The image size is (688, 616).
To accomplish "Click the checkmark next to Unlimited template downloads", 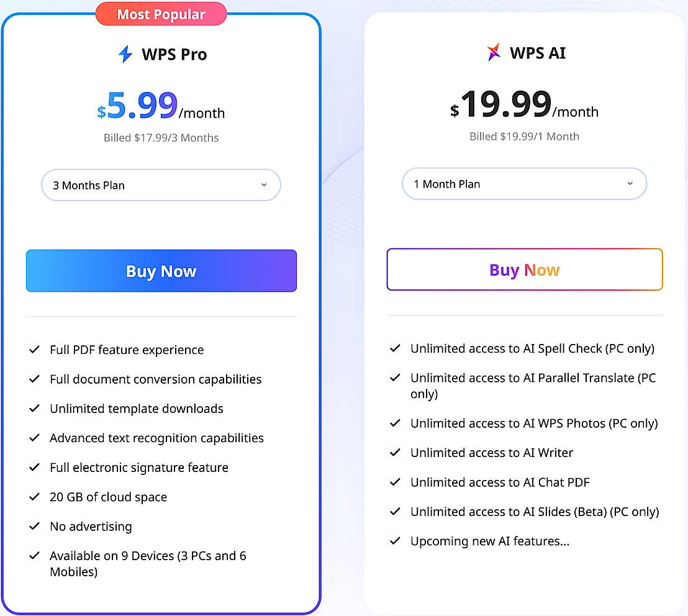I will point(35,409).
